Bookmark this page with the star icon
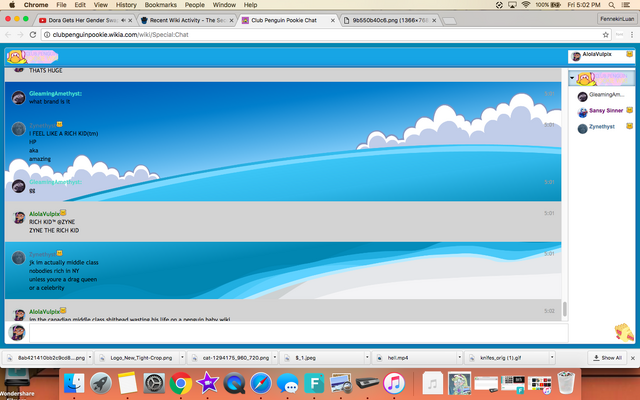 (606, 35)
